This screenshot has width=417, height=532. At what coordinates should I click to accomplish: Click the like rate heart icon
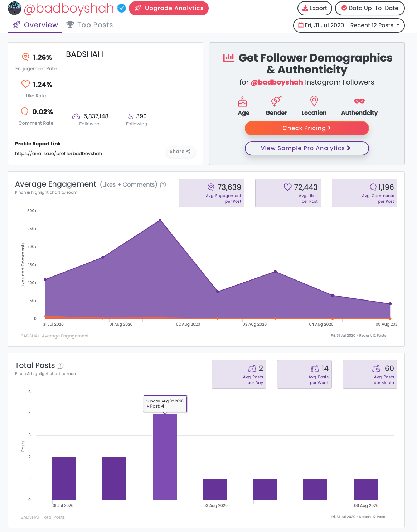[25, 84]
